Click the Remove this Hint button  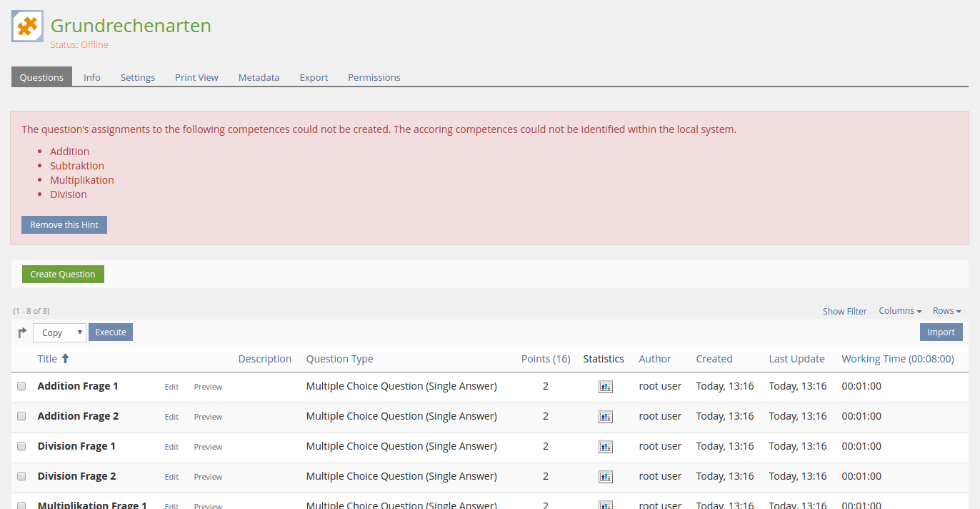64,225
